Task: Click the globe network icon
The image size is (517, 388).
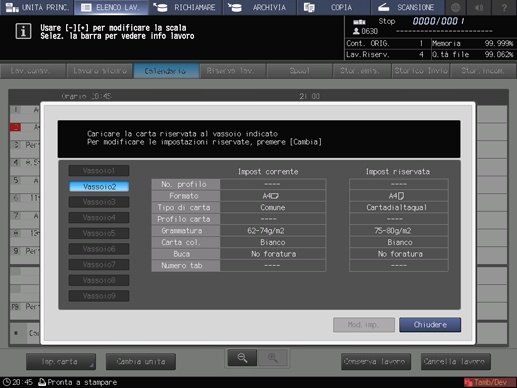Action: pos(456,7)
